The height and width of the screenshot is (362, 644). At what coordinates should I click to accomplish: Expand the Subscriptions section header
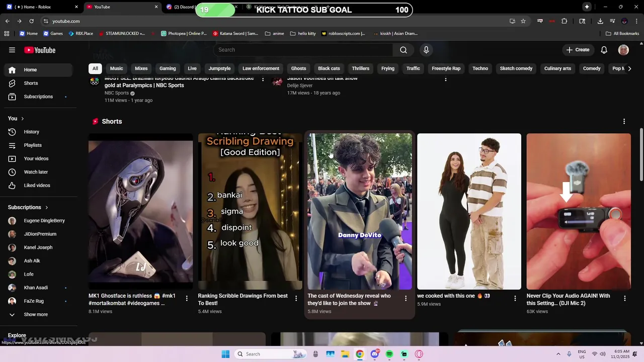pos(28,207)
